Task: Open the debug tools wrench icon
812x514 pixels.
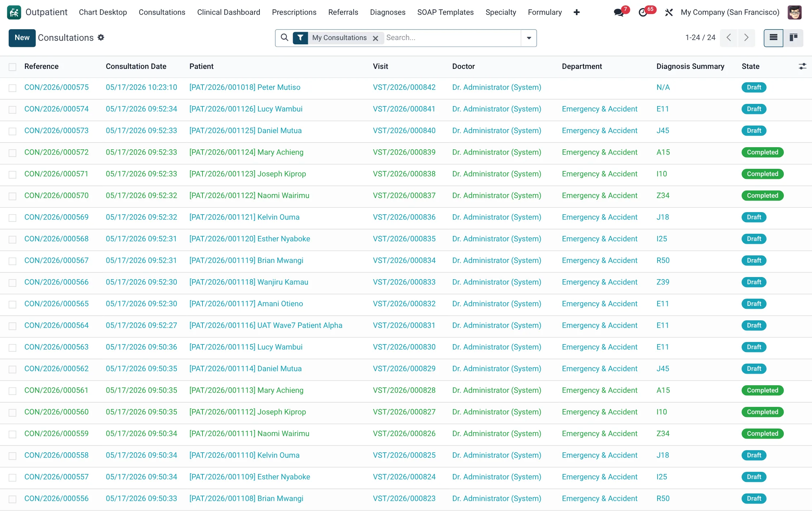Action: (669, 12)
